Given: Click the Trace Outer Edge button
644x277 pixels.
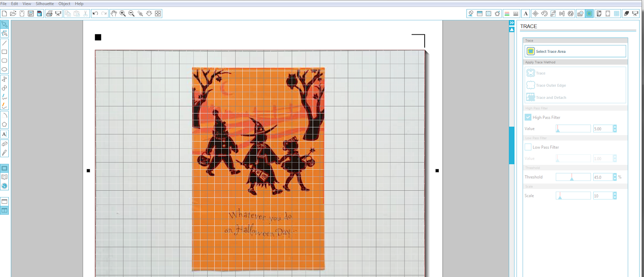Looking at the screenshot, I should click(546, 85).
